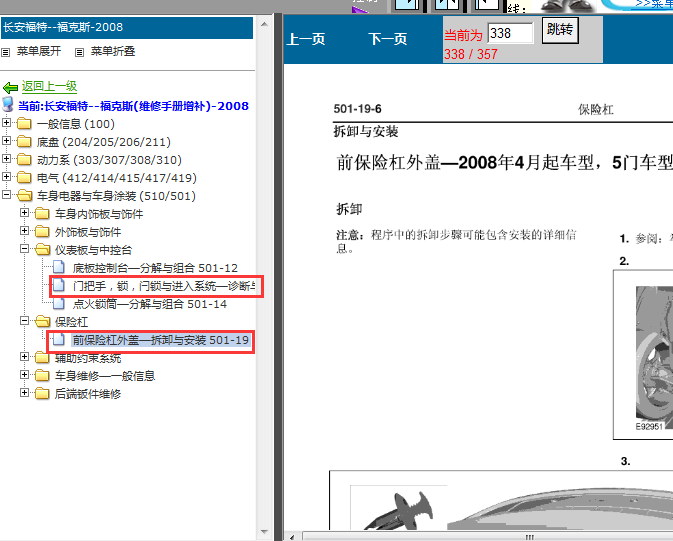Click the 外饰板与饰件 folder icon
This screenshot has height=541, width=673.
tap(42, 231)
